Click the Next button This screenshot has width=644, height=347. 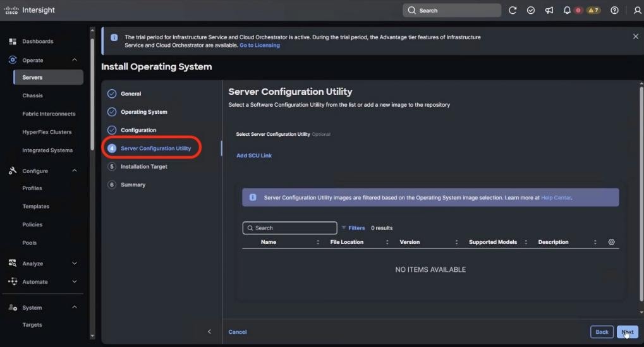pyautogui.click(x=627, y=332)
